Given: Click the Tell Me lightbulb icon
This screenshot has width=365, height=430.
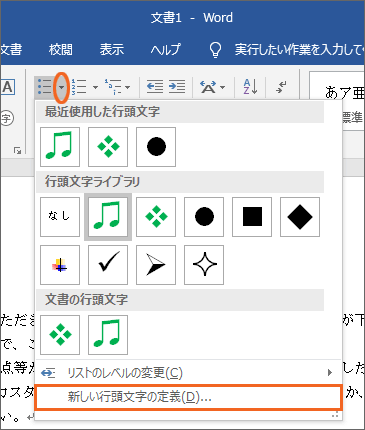Looking at the screenshot, I should pyautogui.click(x=215, y=50).
